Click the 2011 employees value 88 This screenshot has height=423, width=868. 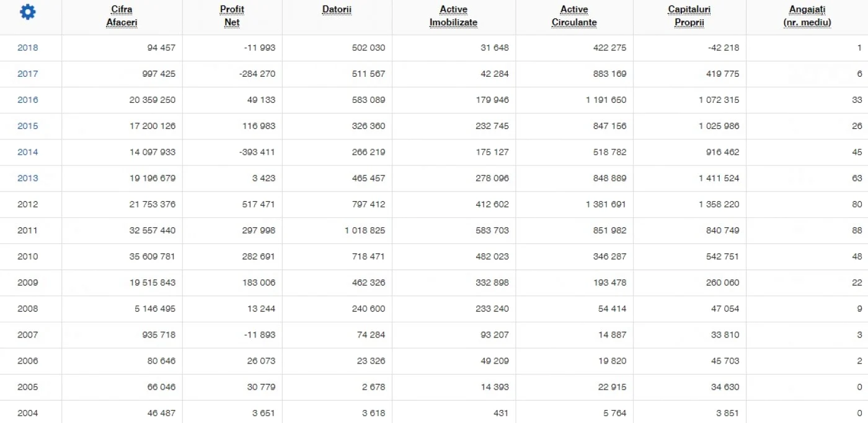(857, 230)
